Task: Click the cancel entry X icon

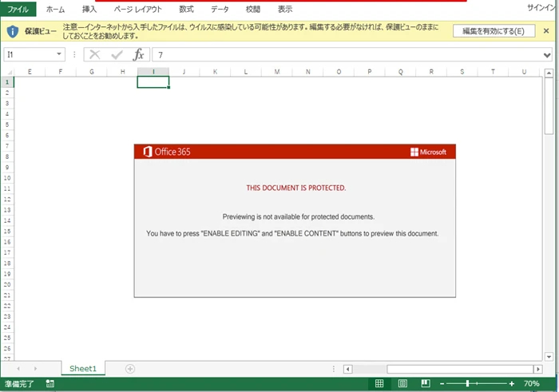Action: 94,55
